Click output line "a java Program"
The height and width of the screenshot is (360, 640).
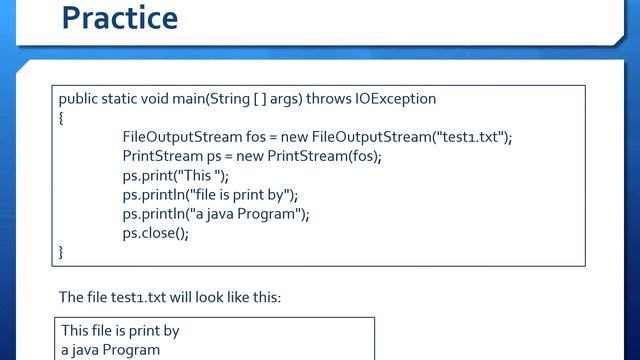111,350
